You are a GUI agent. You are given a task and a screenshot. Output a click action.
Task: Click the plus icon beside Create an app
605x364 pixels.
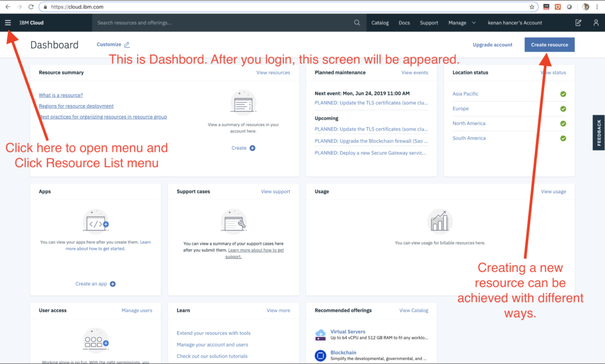point(113,284)
